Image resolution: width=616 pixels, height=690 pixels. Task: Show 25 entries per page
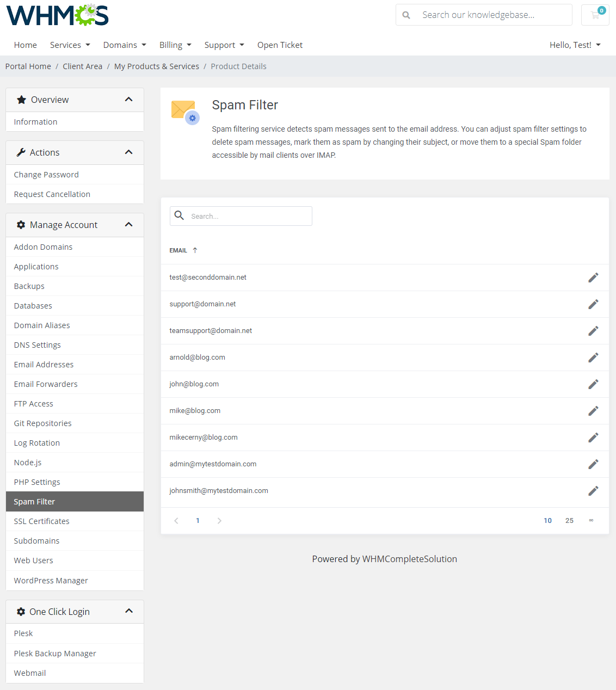point(569,521)
